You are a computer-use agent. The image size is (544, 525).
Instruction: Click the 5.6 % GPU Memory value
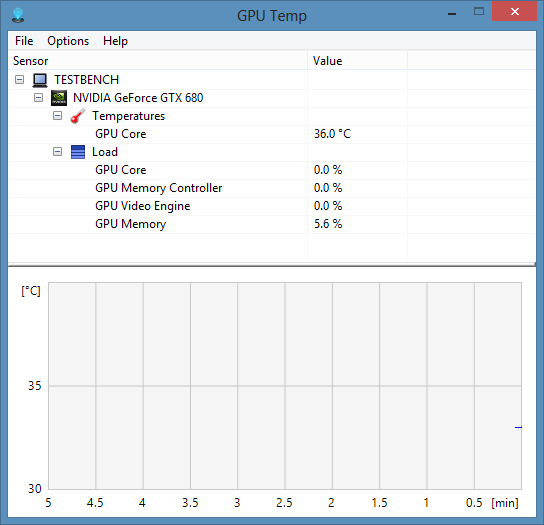[328, 224]
